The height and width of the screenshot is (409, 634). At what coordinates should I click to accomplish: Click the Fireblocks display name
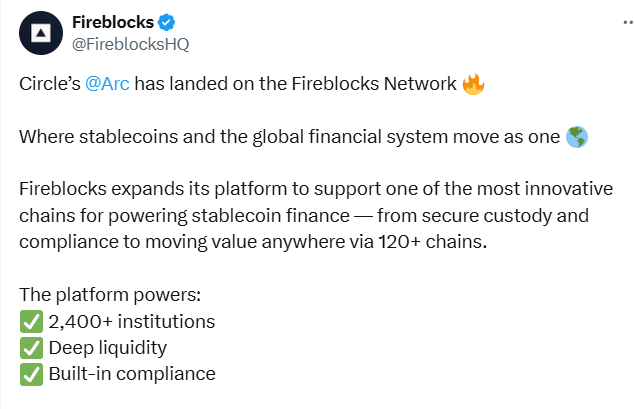pos(113,22)
